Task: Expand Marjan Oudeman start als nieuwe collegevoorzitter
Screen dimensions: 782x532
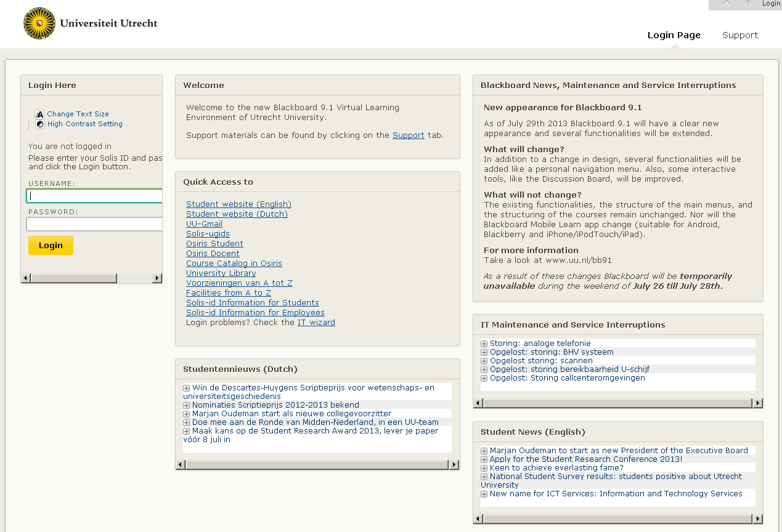Action: click(186, 414)
